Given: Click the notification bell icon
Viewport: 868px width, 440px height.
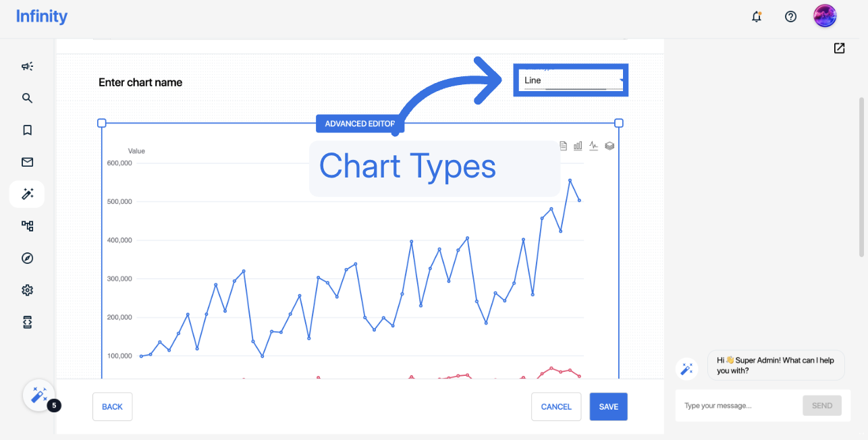Looking at the screenshot, I should [757, 17].
